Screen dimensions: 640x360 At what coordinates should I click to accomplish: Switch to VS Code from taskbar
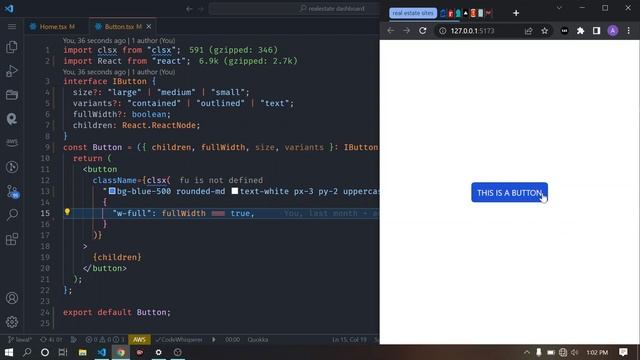tap(102, 352)
